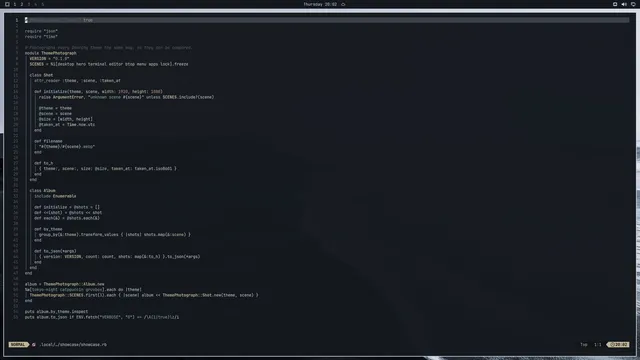Click the 20:02 clock segment in the statusline

pos(619,344)
